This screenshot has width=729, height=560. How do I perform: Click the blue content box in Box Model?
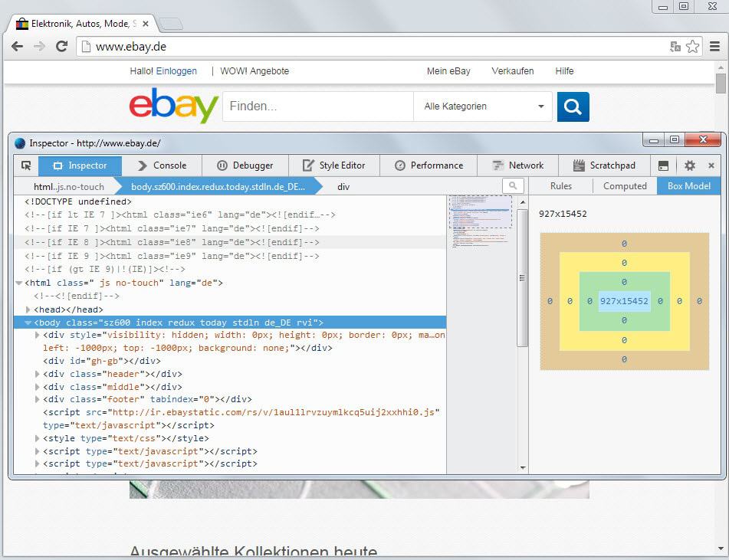[624, 301]
